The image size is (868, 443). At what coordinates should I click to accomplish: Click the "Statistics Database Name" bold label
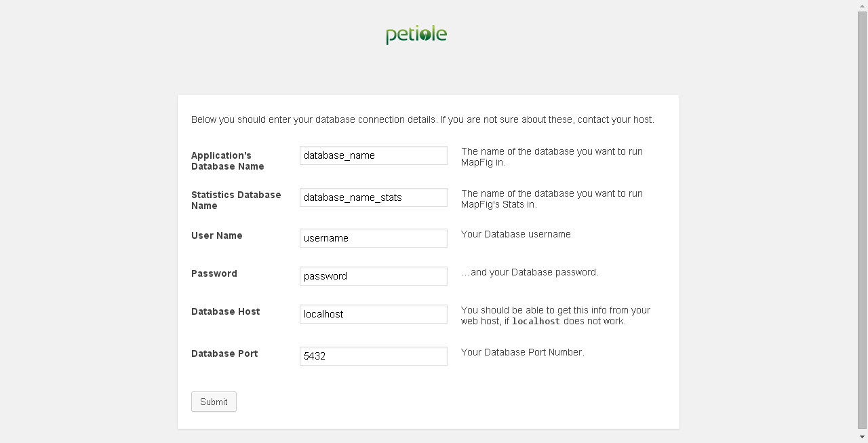(235, 200)
